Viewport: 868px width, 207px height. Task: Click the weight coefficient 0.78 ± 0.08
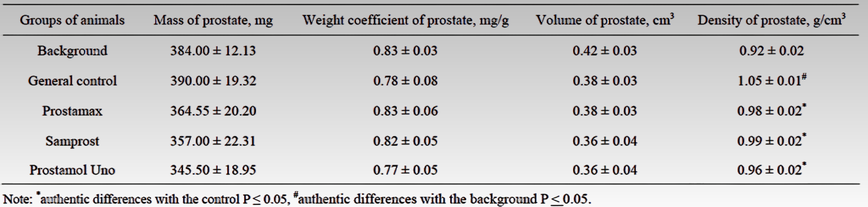(405, 81)
